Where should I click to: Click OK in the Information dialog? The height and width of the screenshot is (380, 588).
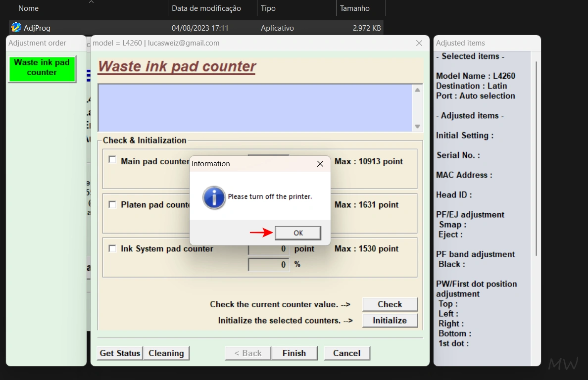pos(298,233)
